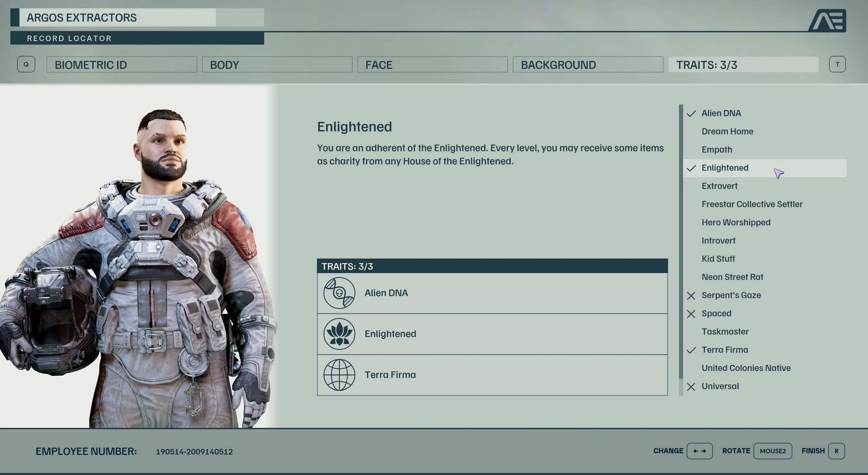Image resolution: width=868 pixels, height=475 pixels.
Task: Pick the Dream Home trait
Action: pos(727,131)
